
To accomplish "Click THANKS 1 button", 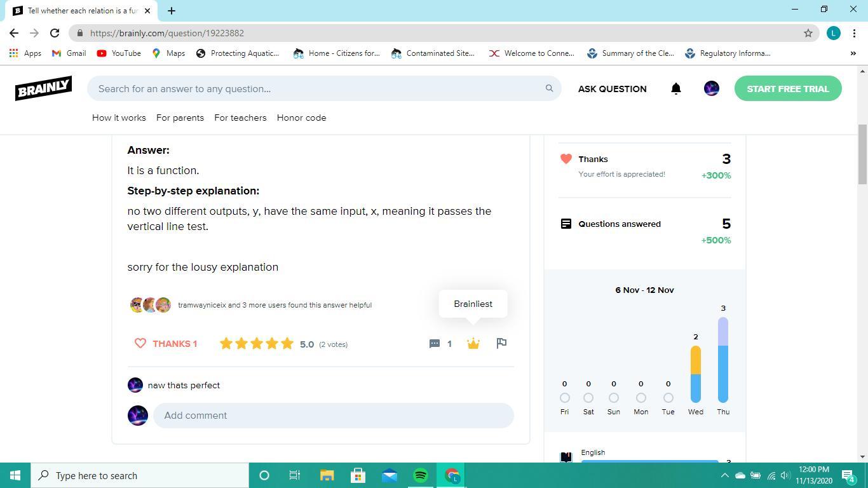I will (166, 344).
